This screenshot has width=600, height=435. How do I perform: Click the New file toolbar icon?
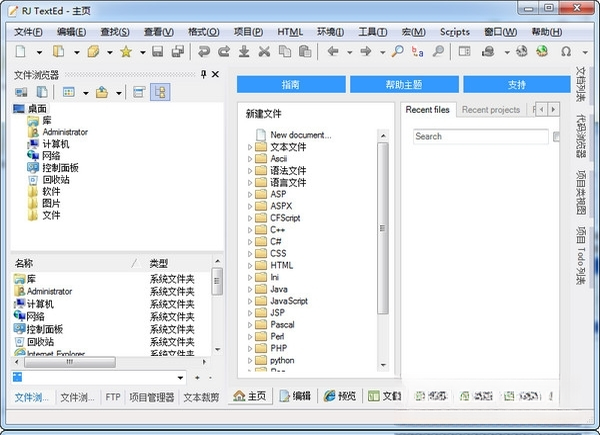(x=21, y=51)
